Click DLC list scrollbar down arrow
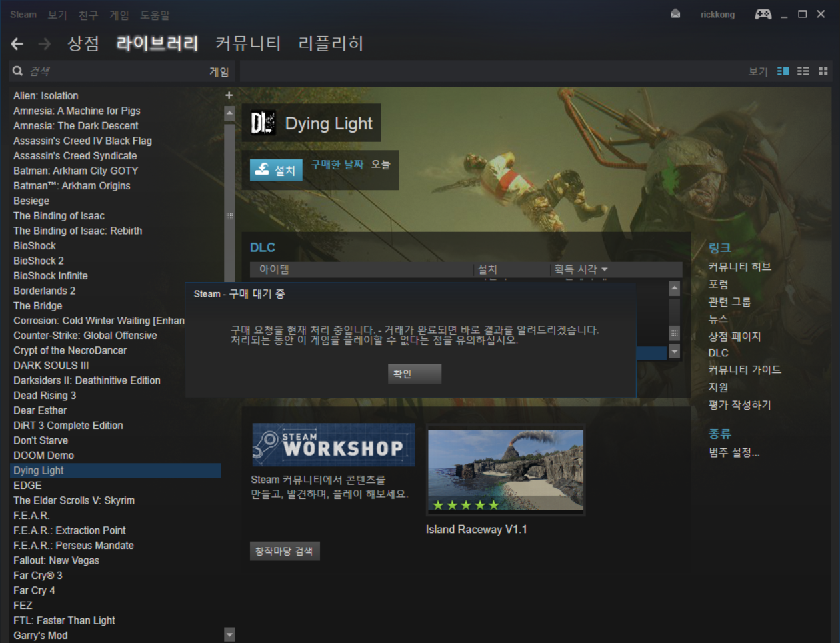Image resolution: width=840 pixels, height=643 pixels. (674, 352)
